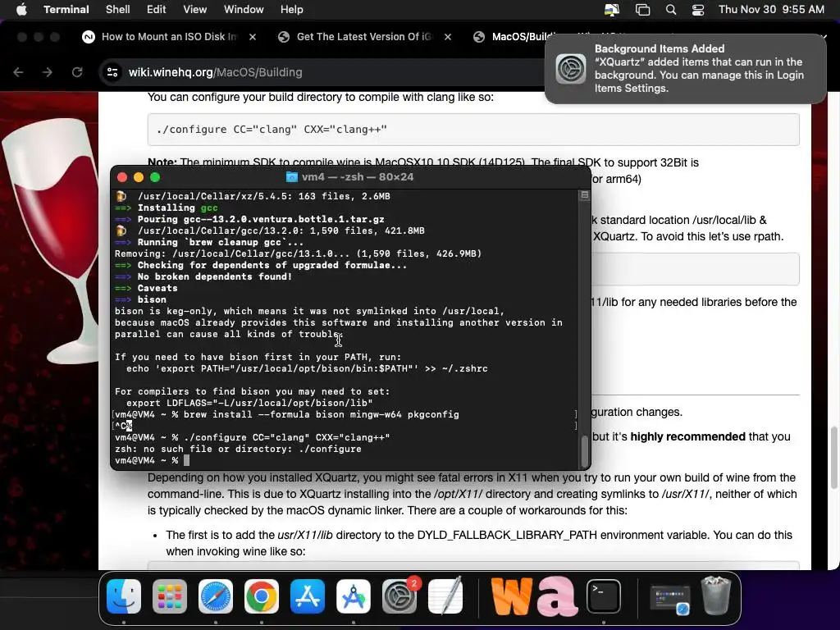Click the pink 'a' icon in Dock
Screen dimensions: 840x630
click(557, 596)
